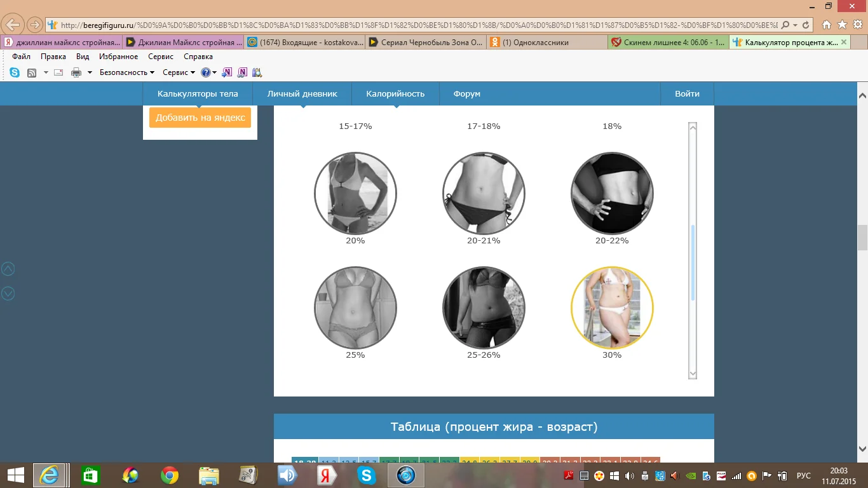Switch to the Входящие mail tab
Image resolution: width=868 pixels, height=488 pixels.
tap(304, 43)
